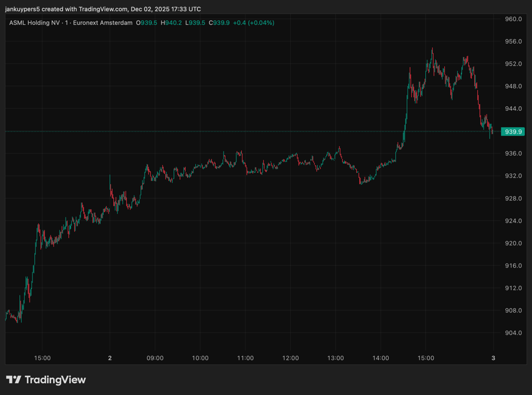Screen dimensions: 532x395
Task: Select the 960.0 price scale label
Action: tap(513, 19)
